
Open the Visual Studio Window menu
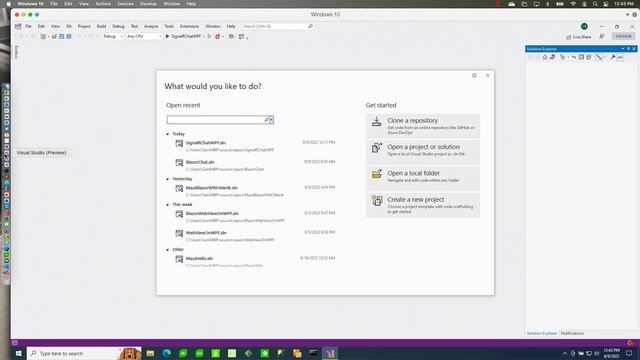pos(213,26)
